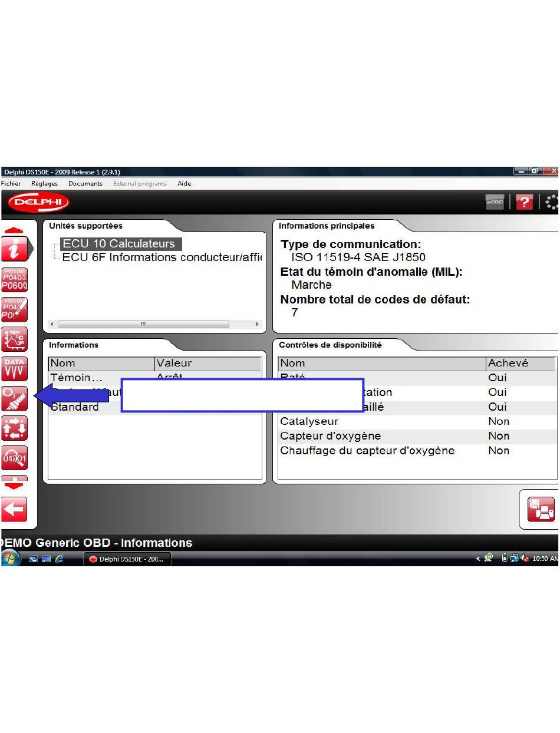Click the taskbar clock showing 10:50 AM
The image size is (560, 733).
coord(545,559)
